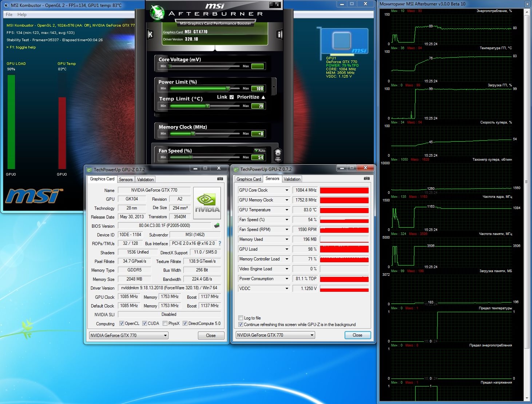This screenshot has width=532, height=404.
Task: Open the GPU Temperature sensor dropdown
Action: click(x=287, y=210)
